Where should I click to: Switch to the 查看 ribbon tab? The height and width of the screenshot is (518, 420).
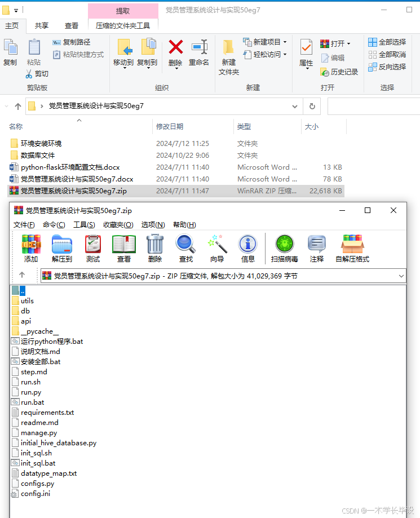72,26
